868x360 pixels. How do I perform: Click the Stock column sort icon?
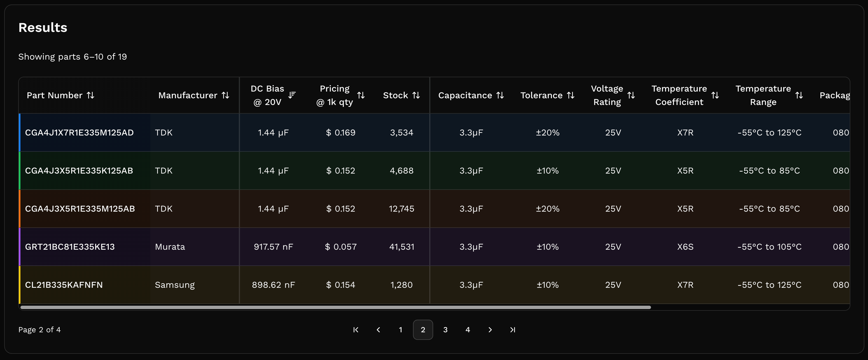point(416,95)
